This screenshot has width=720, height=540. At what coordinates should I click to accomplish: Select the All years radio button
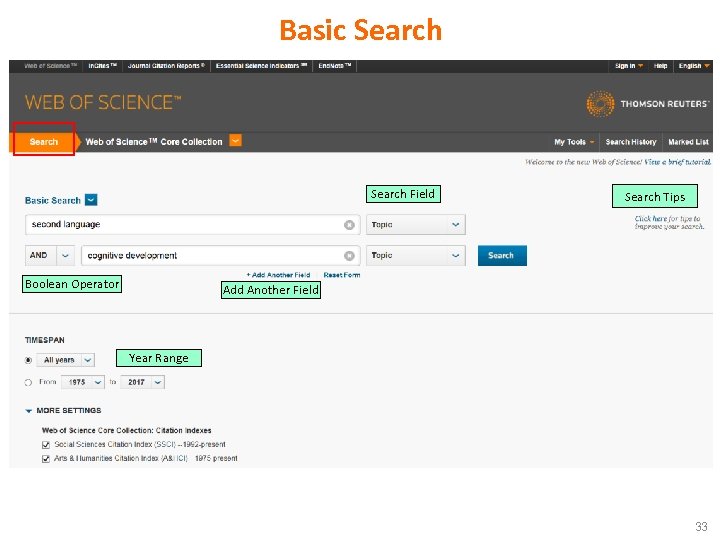(28, 360)
